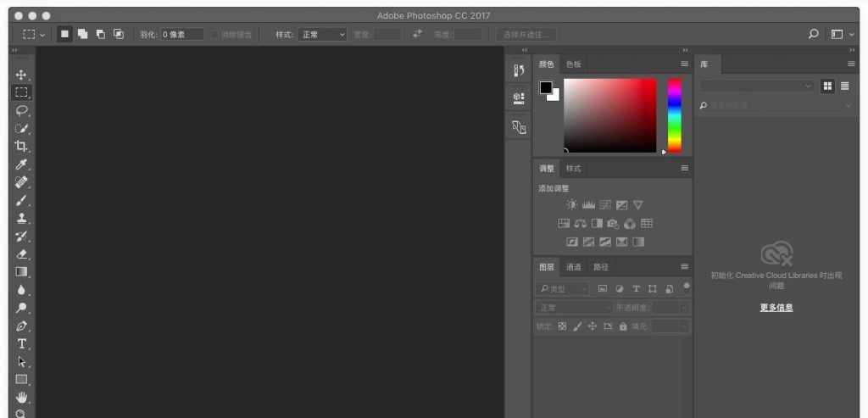868x418 pixels.
Task: Select the Brush tool
Action: click(21, 200)
